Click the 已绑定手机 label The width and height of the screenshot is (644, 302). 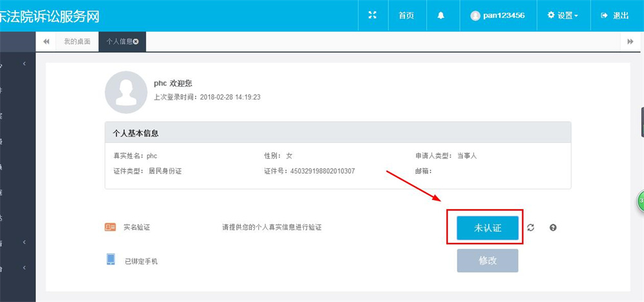[x=141, y=261]
